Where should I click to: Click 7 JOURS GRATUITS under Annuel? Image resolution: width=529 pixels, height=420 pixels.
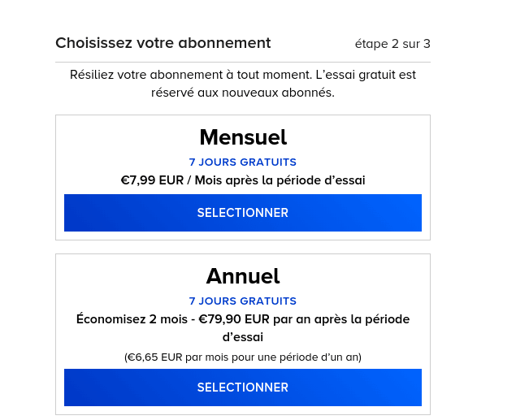pyautogui.click(x=243, y=301)
